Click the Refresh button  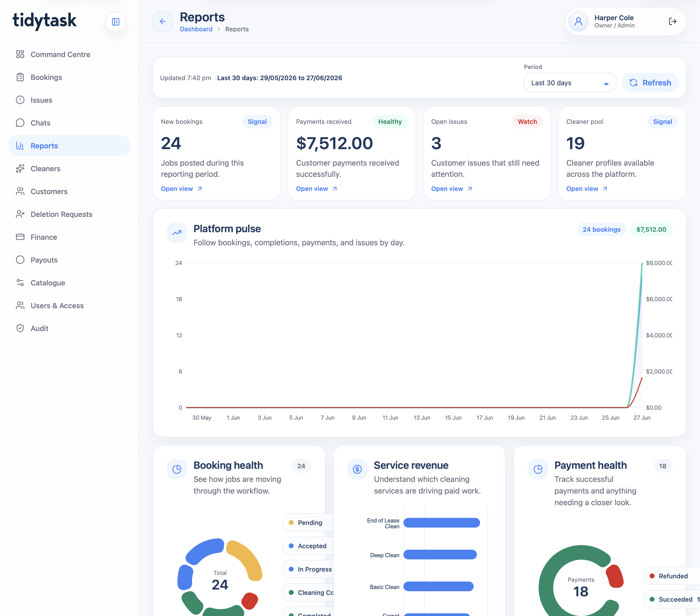(650, 83)
